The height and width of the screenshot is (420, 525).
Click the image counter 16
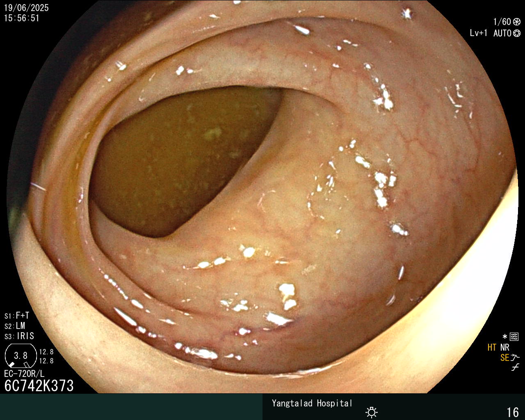point(513,412)
